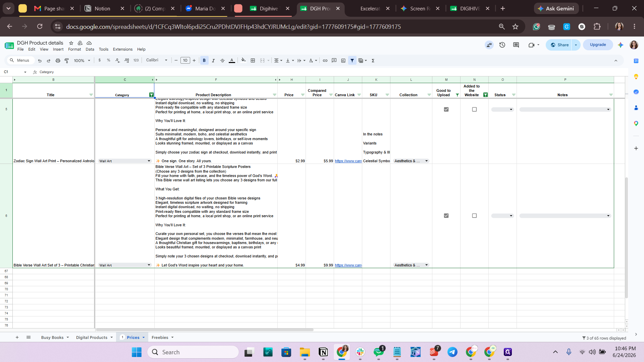Open Notion from Windows taskbar

323,352
